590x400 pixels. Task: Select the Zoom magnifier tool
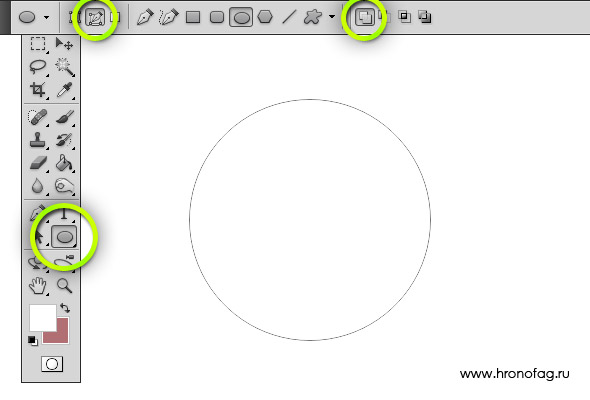click(x=64, y=286)
